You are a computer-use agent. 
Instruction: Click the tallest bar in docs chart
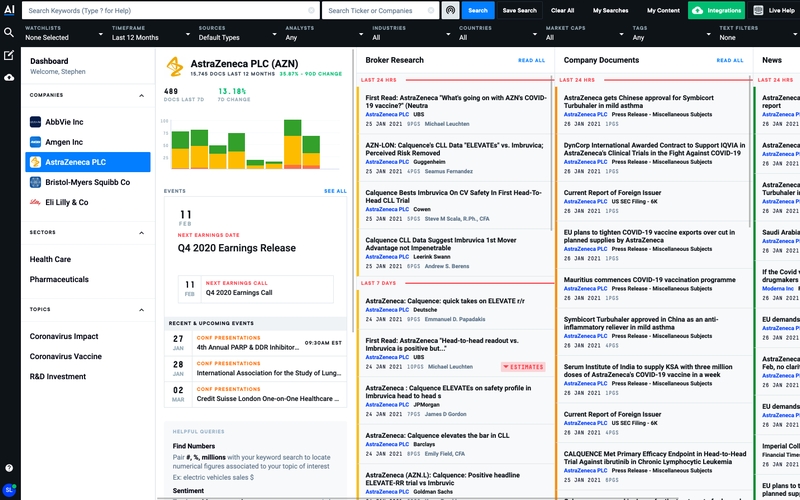(292, 144)
